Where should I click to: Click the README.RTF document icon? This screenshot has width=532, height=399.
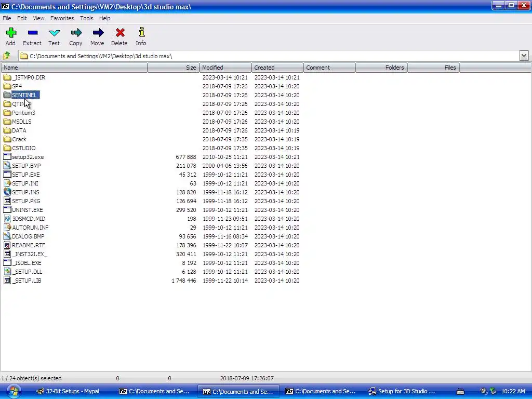[x=7, y=245]
